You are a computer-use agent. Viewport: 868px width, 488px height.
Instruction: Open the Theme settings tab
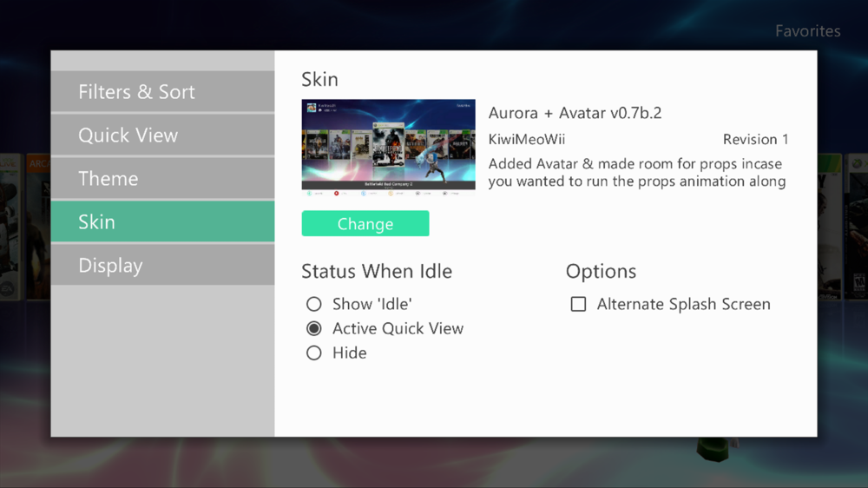pos(163,178)
